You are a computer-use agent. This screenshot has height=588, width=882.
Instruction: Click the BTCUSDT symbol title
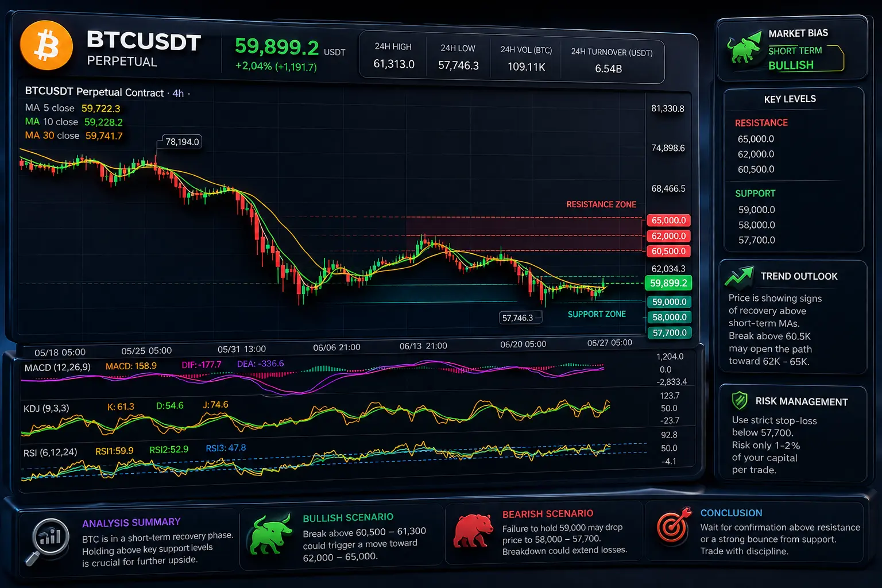click(144, 41)
